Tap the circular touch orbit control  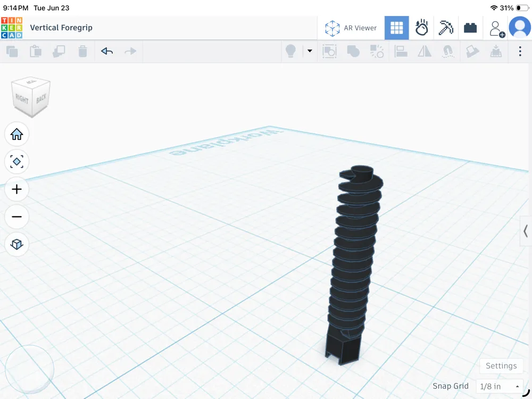pos(29,369)
